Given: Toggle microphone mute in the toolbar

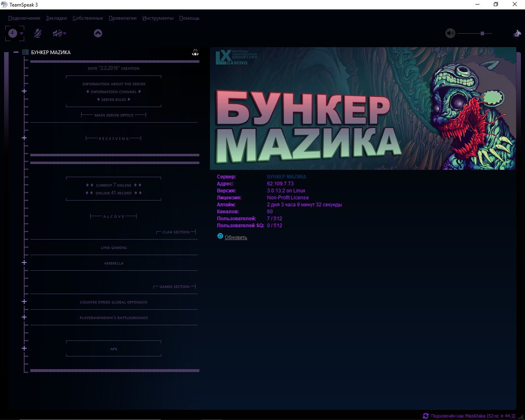Looking at the screenshot, I should (37, 33).
